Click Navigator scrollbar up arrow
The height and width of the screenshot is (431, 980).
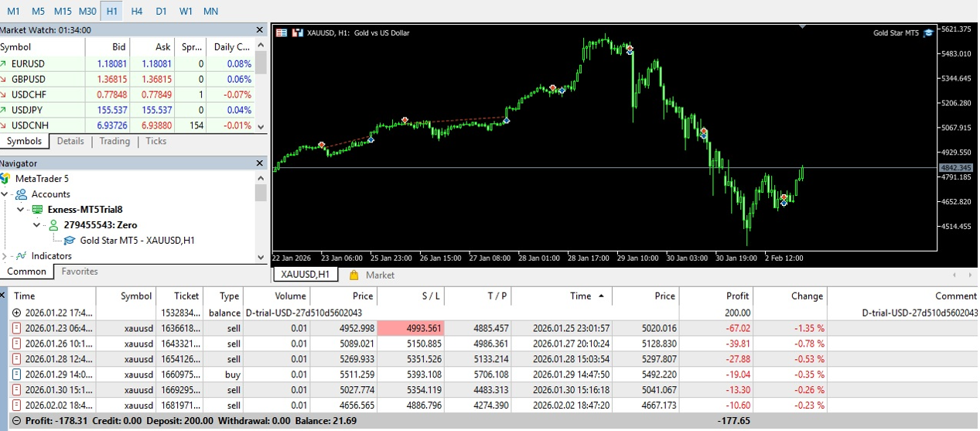tap(261, 177)
